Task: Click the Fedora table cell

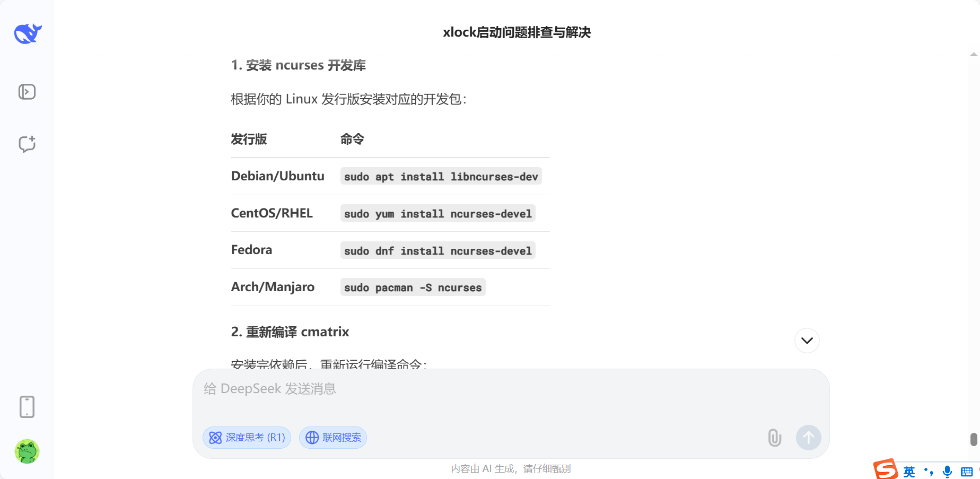Action: point(251,250)
